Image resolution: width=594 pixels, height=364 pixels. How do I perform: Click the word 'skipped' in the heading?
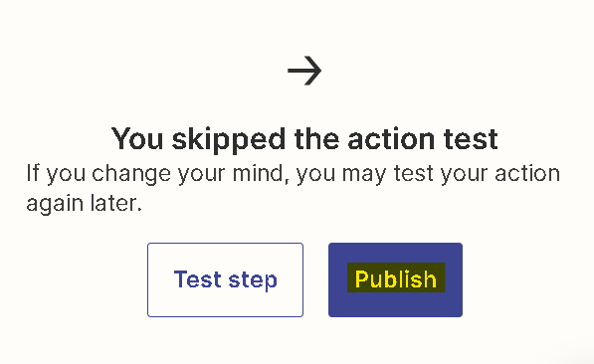pos(229,140)
